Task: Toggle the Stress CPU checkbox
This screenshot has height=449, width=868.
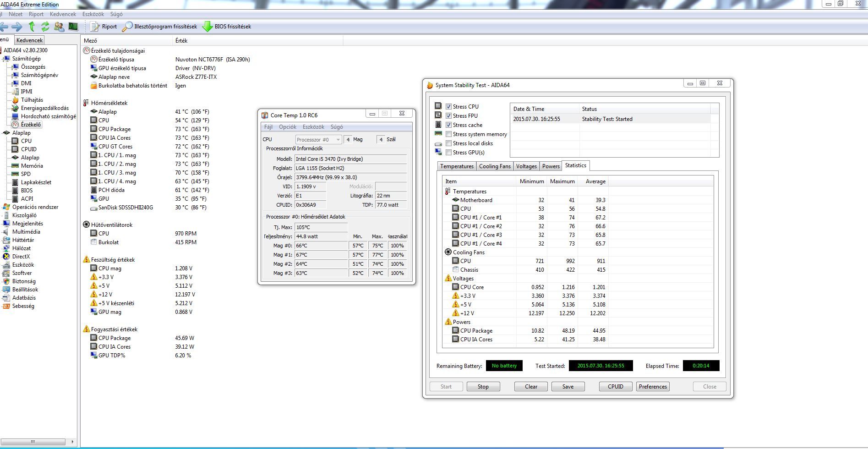Action: coord(448,107)
